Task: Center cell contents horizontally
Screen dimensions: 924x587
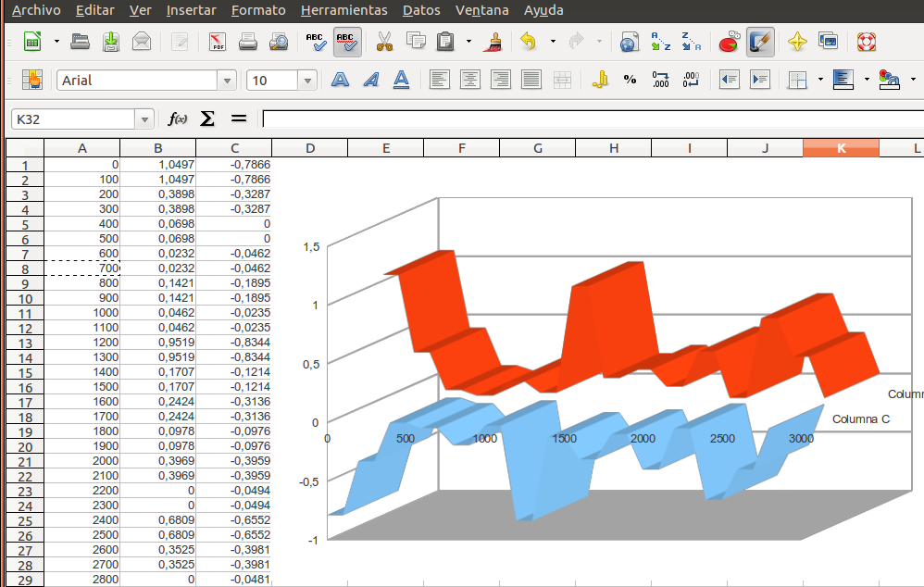Action: [469, 80]
